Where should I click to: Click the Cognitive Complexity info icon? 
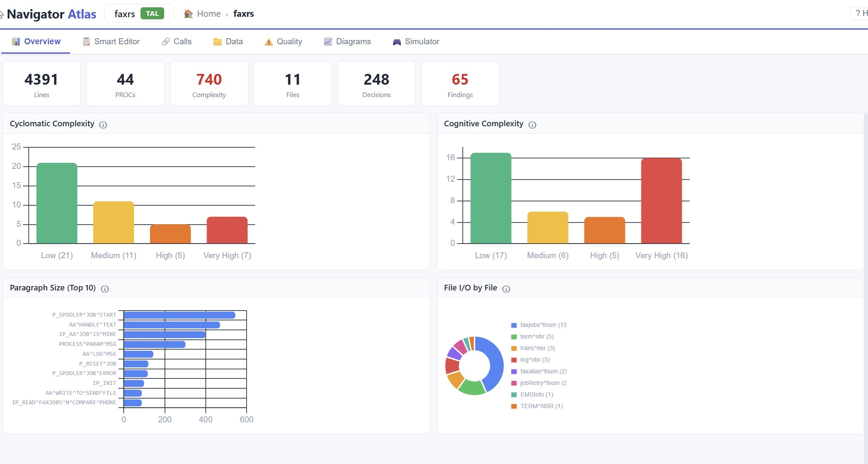pyautogui.click(x=532, y=125)
